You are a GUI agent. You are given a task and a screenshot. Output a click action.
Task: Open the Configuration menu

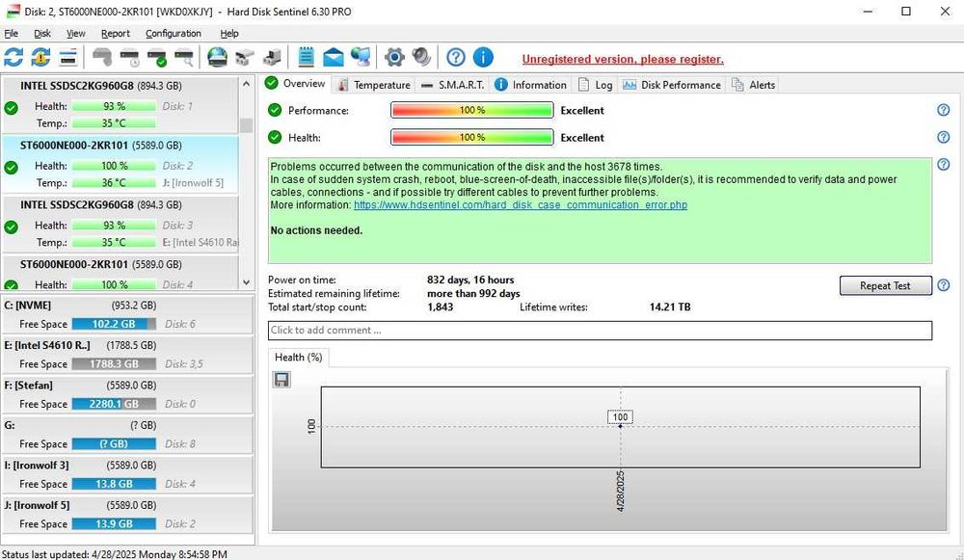[x=174, y=33]
